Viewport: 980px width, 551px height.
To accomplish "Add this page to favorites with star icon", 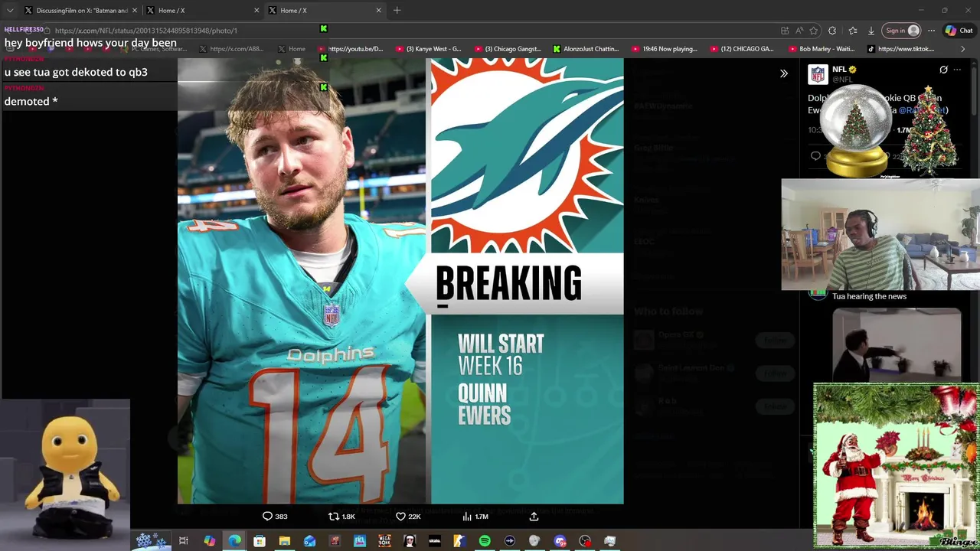I will [814, 31].
